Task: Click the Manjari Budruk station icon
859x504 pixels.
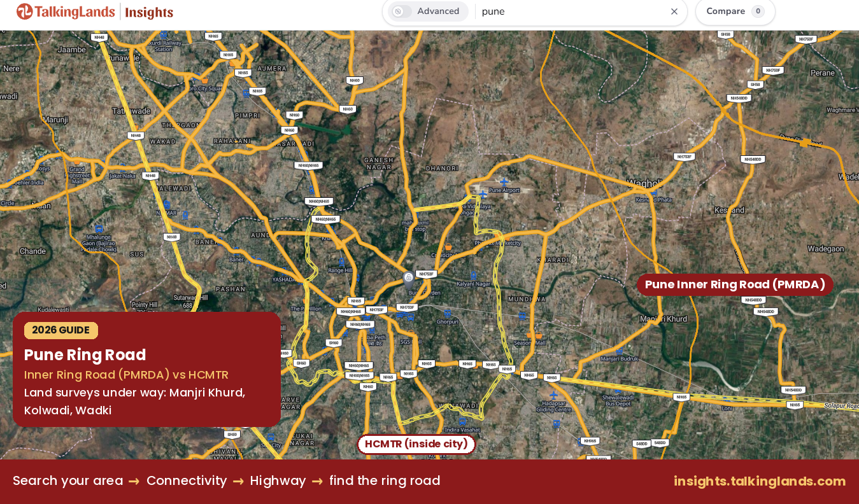Action: tap(619, 351)
